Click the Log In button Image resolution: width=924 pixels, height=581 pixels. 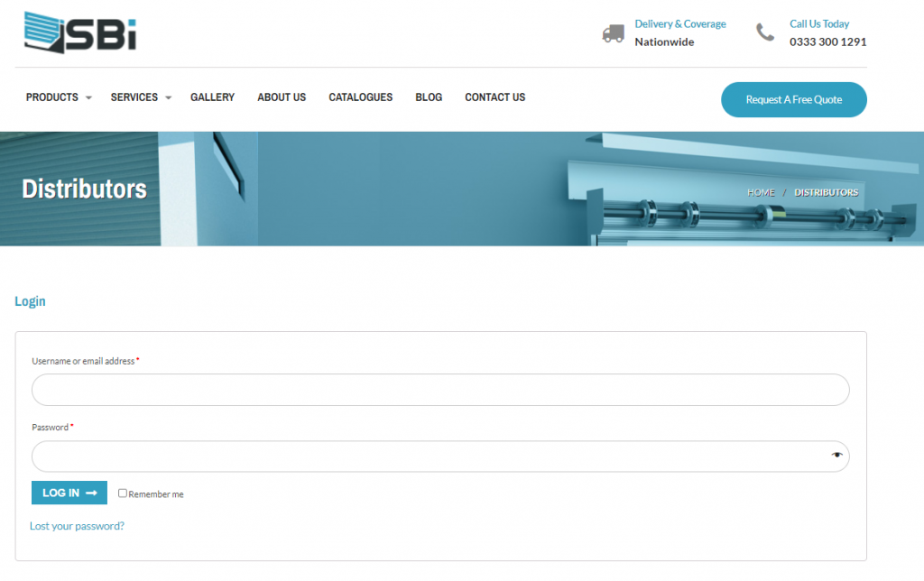[x=69, y=493]
